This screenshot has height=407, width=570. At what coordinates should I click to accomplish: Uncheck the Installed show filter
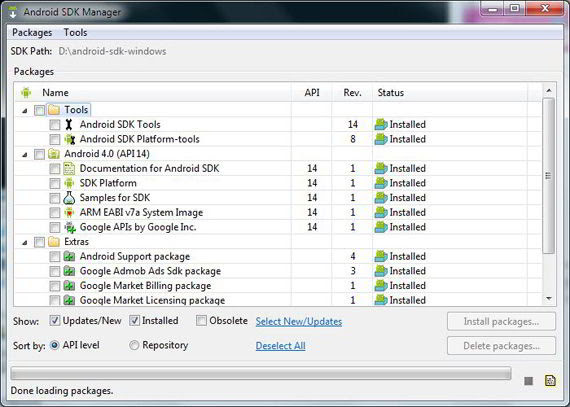[134, 321]
